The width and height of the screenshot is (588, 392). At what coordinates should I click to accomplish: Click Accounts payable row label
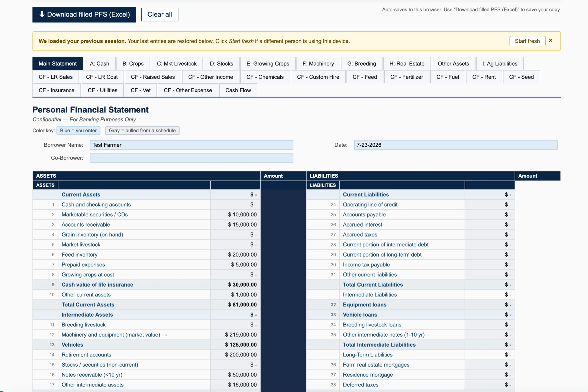click(x=364, y=215)
